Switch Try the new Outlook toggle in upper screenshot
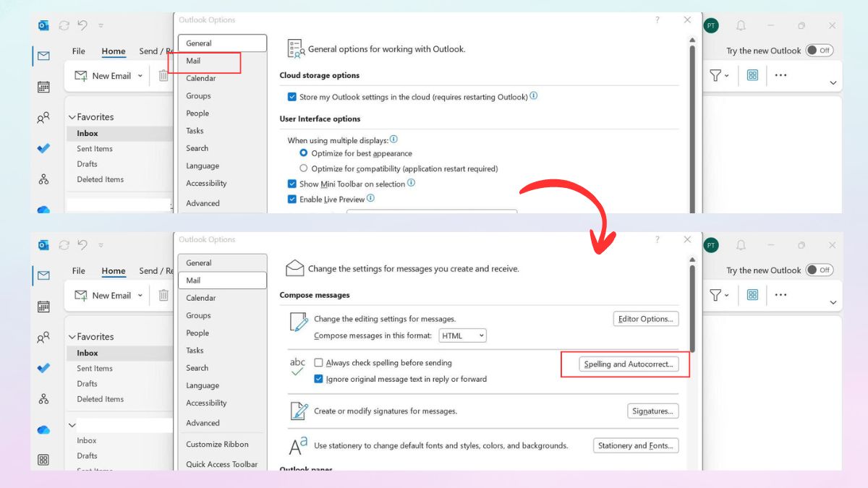868x488 pixels. pyautogui.click(x=820, y=51)
